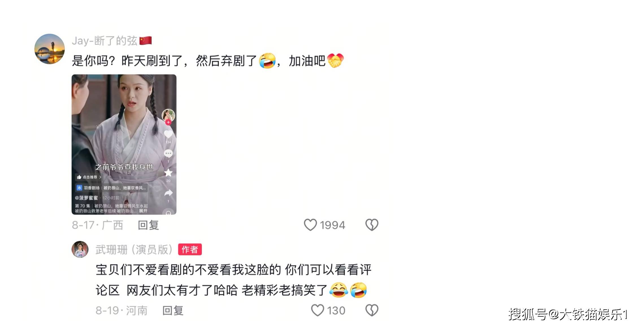Screen dimensions: 644x328
Task: Dislike the author's reply via broken heart
Action: click(372, 310)
